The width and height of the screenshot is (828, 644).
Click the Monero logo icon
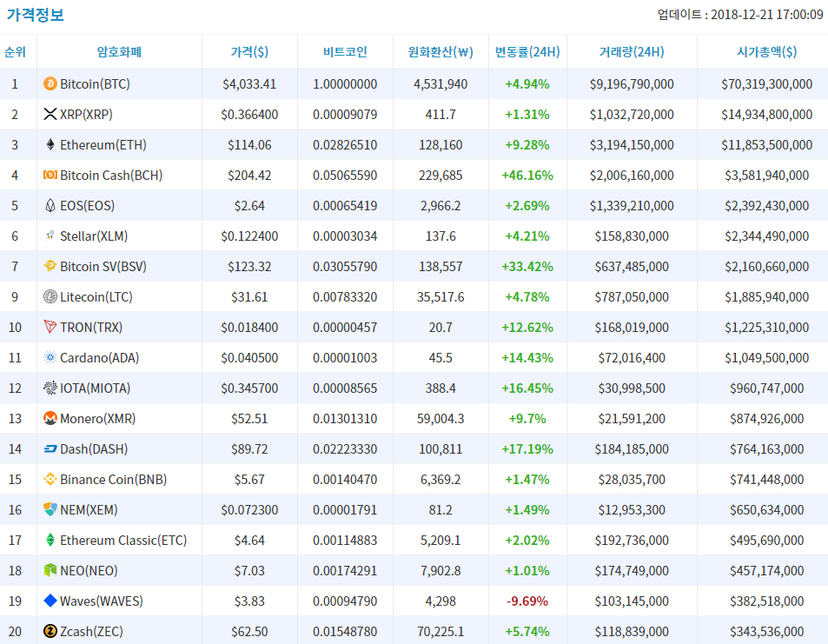click(50, 418)
